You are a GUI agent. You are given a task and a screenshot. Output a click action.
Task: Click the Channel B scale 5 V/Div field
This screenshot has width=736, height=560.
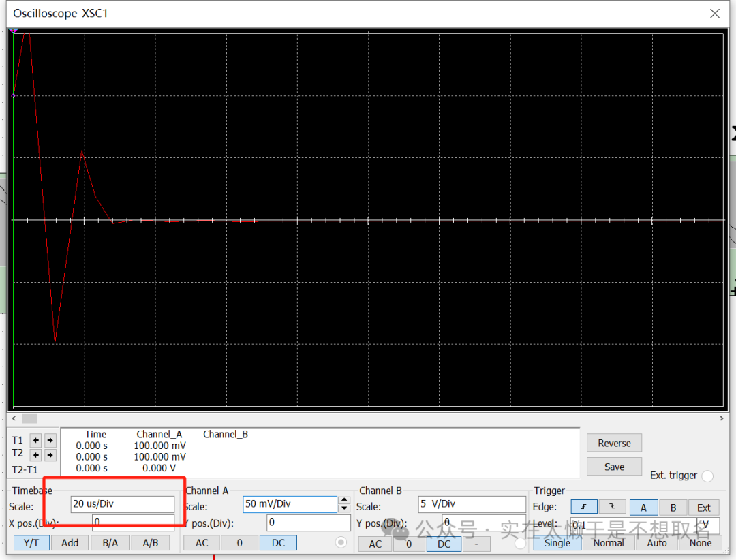[x=472, y=504]
